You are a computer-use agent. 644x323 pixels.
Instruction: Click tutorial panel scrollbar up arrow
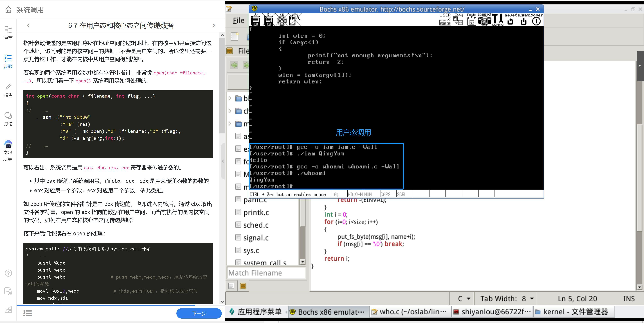click(222, 35)
